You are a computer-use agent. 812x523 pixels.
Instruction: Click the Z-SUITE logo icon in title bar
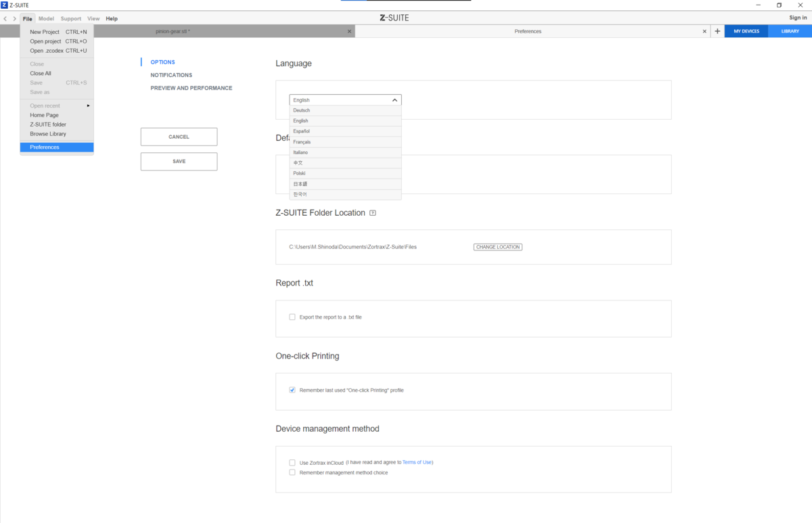pos(5,5)
